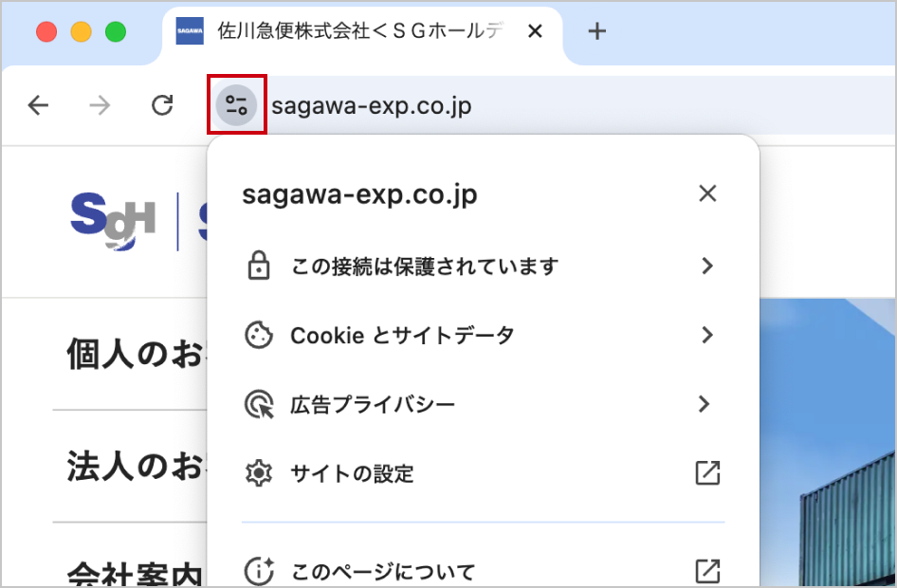Click the red macOS close window button

point(46,31)
